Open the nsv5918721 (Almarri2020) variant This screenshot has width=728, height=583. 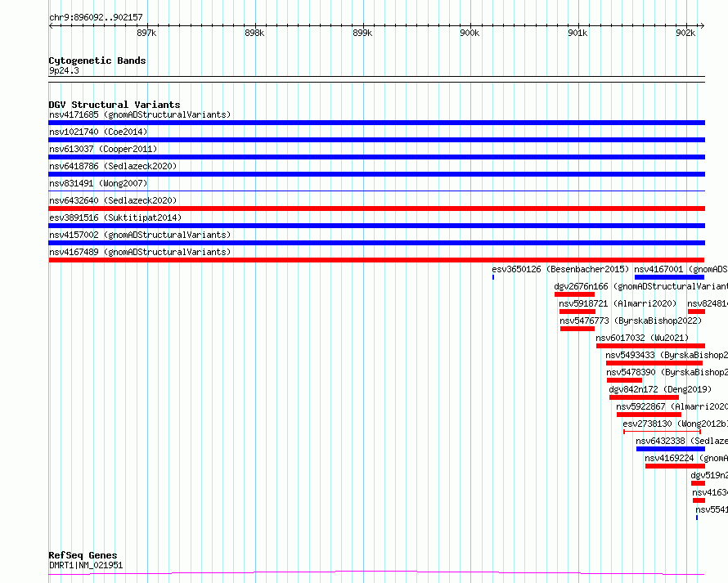pos(618,303)
